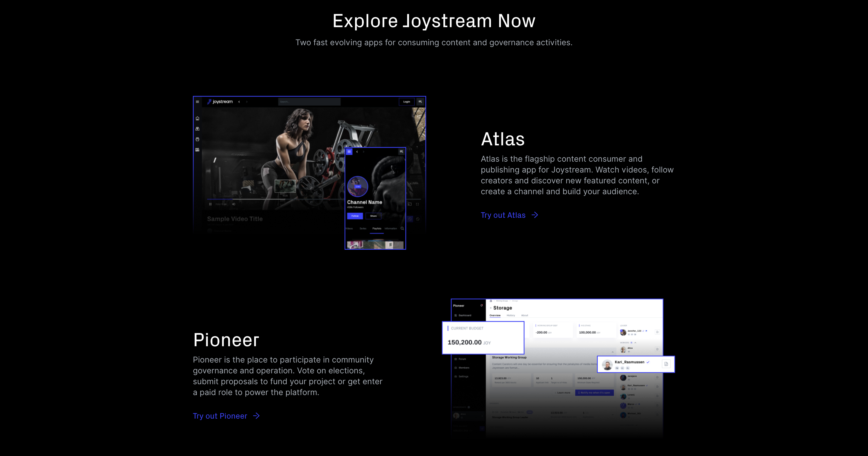Click back arrow in mobile channel preview

coord(357,152)
